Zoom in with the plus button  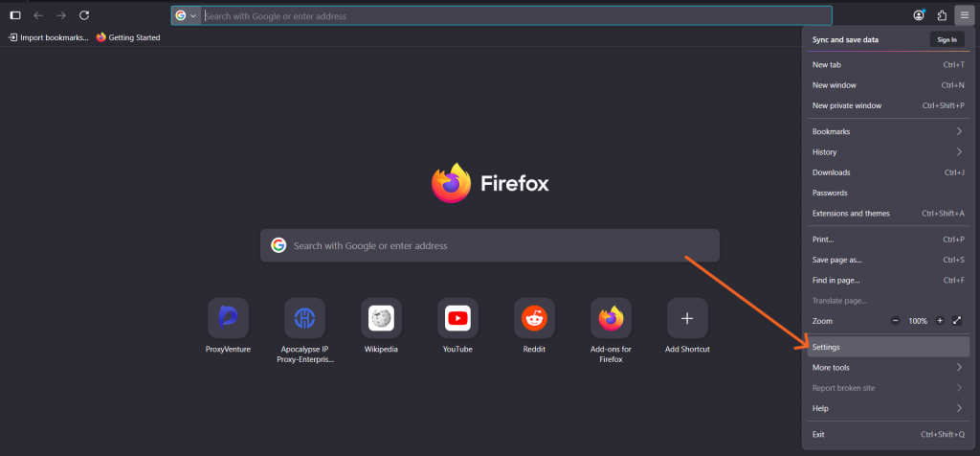point(940,321)
